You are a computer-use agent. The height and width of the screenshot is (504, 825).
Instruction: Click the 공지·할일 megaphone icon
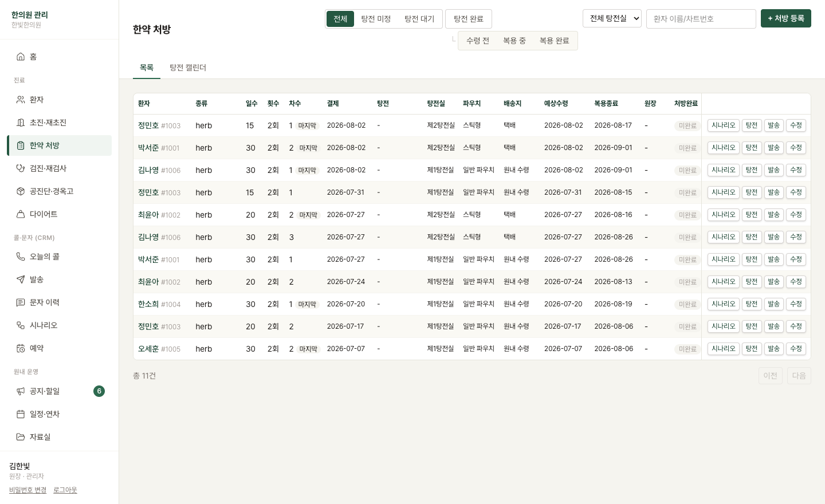(21, 391)
